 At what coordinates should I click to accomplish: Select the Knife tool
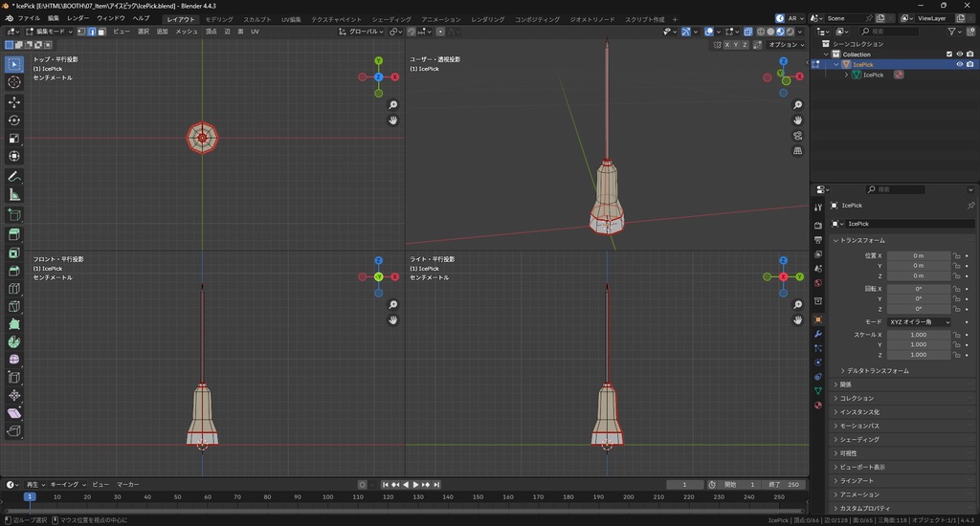tap(13, 306)
